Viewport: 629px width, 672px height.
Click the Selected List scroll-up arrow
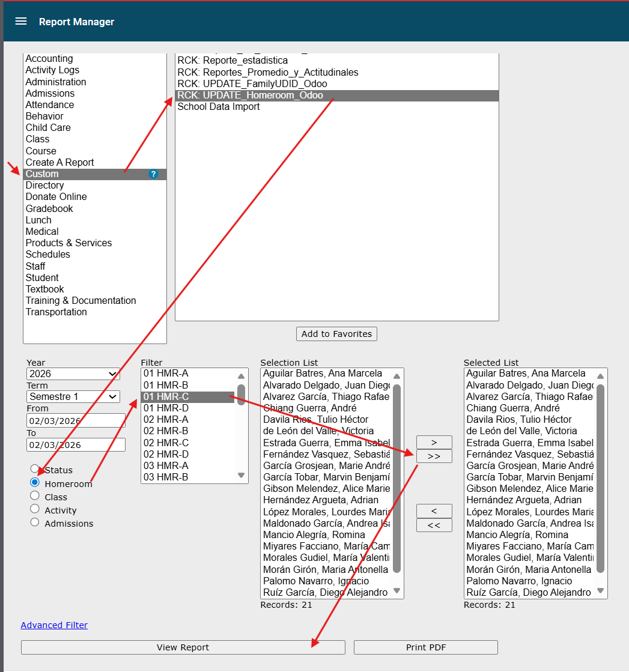coord(600,377)
